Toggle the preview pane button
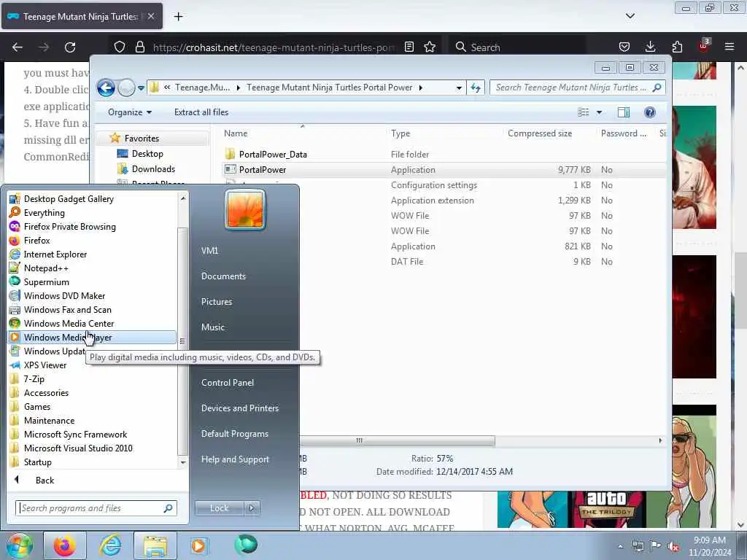The height and width of the screenshot is (560, 747). pyautogui.click(x=623, y=112)
